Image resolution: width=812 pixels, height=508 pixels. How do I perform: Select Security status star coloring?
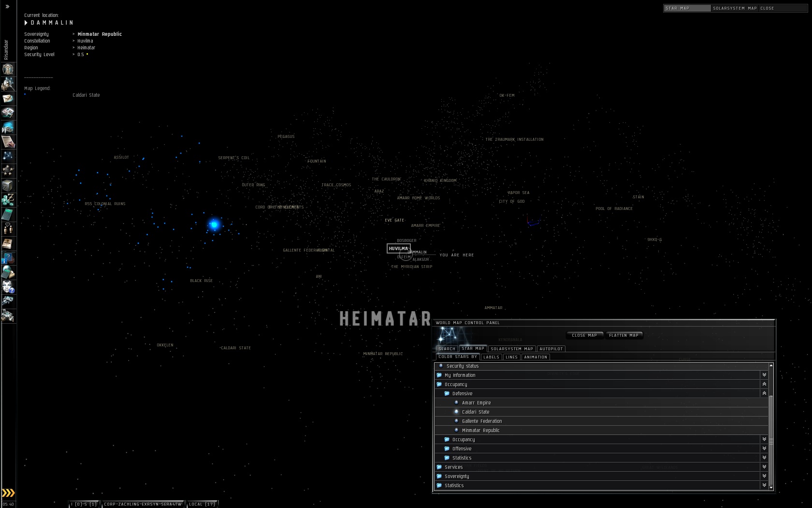click(463, 366)
